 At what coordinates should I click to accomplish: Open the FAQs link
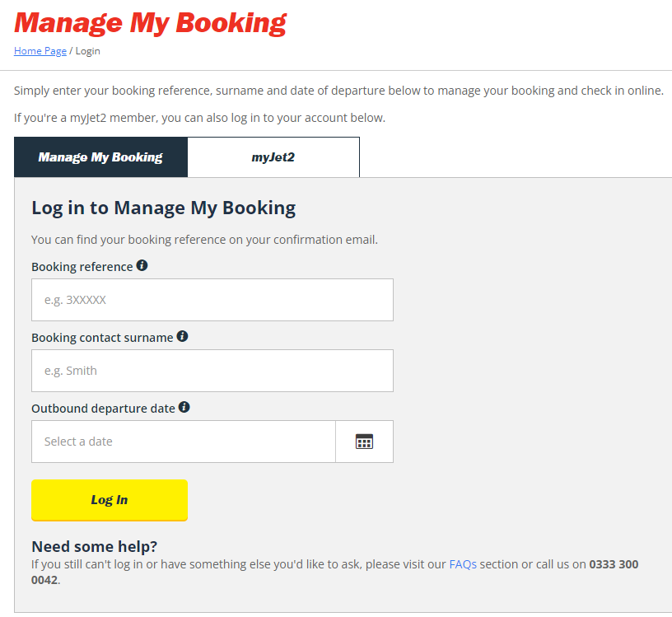pyautogui.click(x=463, y=564)
